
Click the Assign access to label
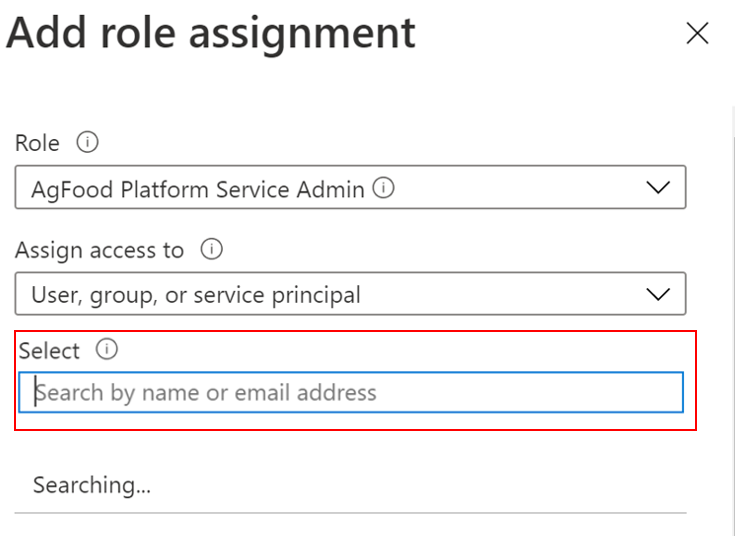coord(99,250)
